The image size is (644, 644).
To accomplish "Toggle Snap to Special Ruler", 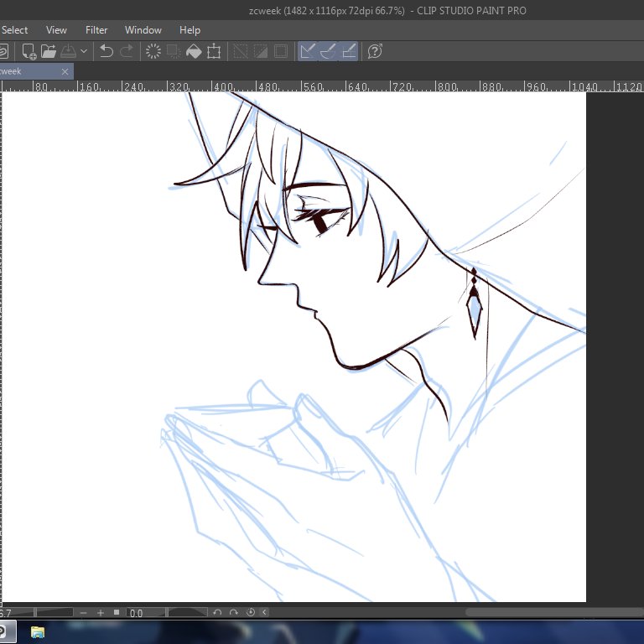I will (328, 51).
